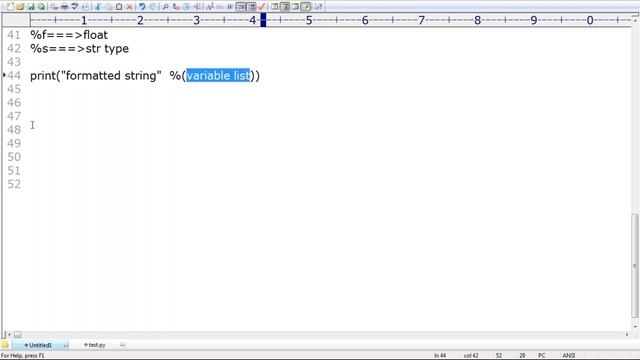640x360 pixels.
Task: Switch to the Untitled1 document tab
Action: click(x=40, y=345)
